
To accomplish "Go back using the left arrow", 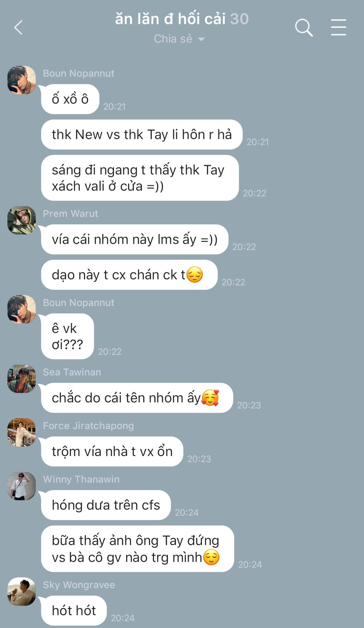I will click(18, 27).
